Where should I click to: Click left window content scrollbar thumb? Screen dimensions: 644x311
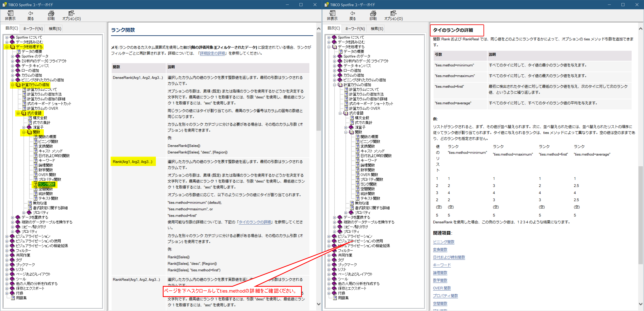click(318, 81)
